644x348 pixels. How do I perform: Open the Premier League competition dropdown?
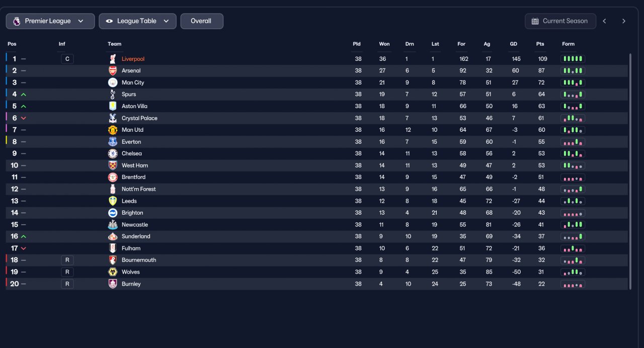coord(50,21)
